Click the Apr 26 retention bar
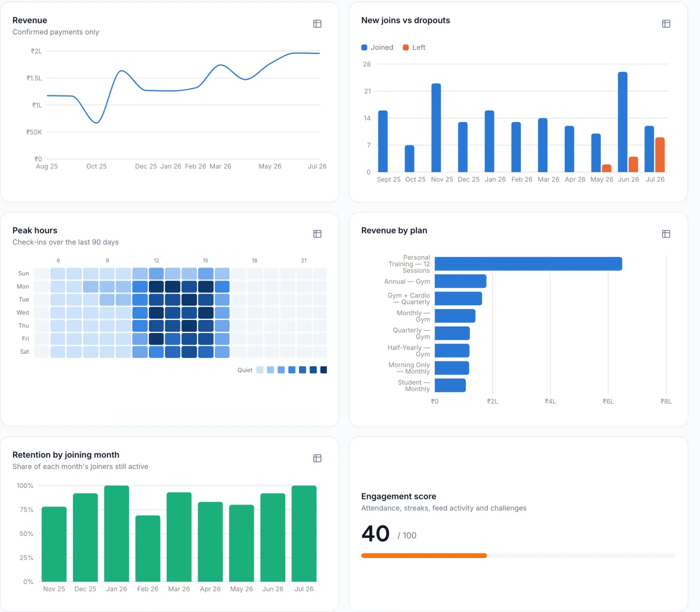The width and height of the screenshot is (700, 612). [x=210, y=541]
